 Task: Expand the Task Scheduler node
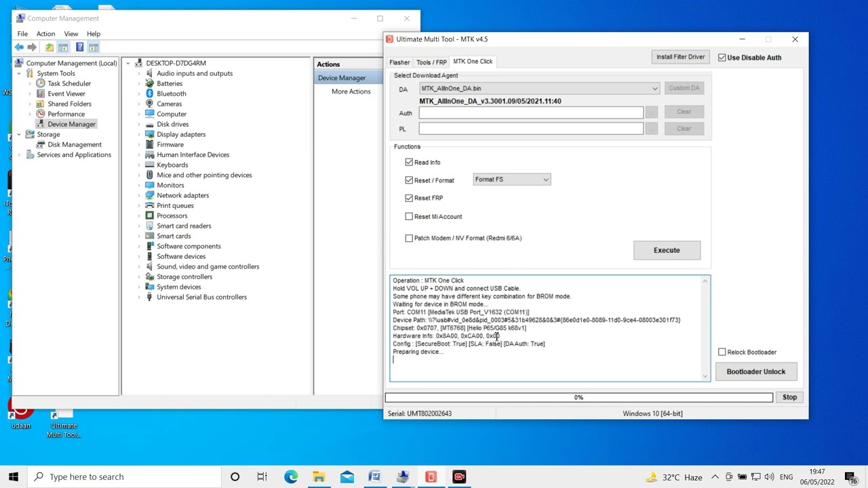[x=30, y=83]
